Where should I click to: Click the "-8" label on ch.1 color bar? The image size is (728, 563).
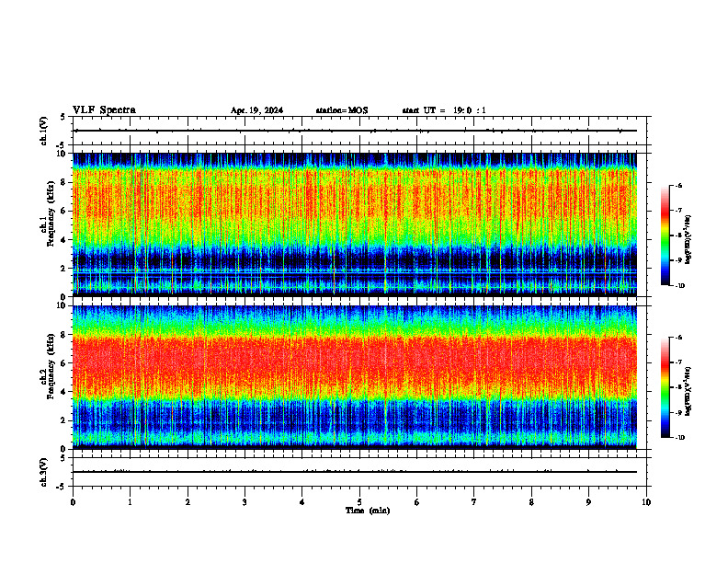[x=678, y=236]
